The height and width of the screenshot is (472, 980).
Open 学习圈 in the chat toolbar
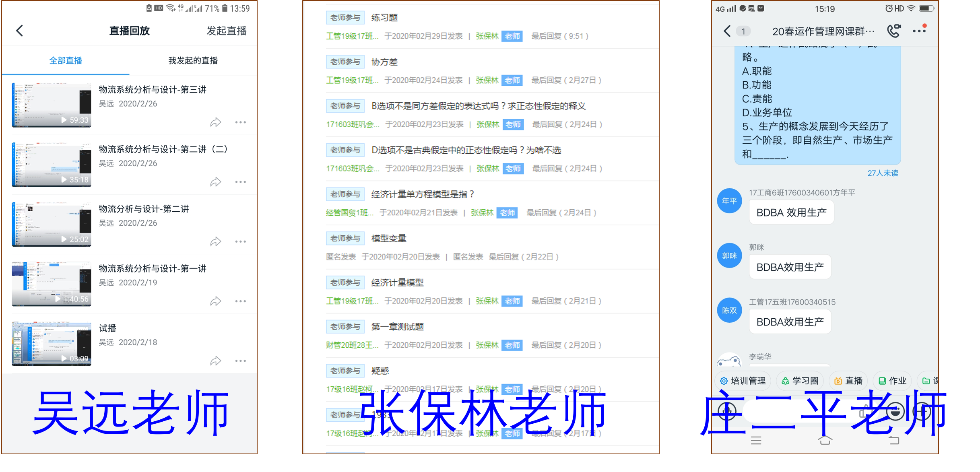800,380
